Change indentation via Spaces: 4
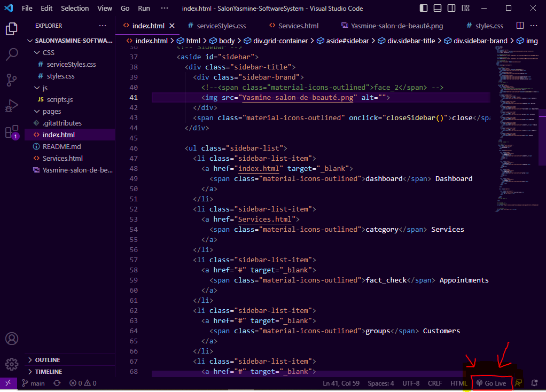Screen dimensions: 546x392 (380, 383)
